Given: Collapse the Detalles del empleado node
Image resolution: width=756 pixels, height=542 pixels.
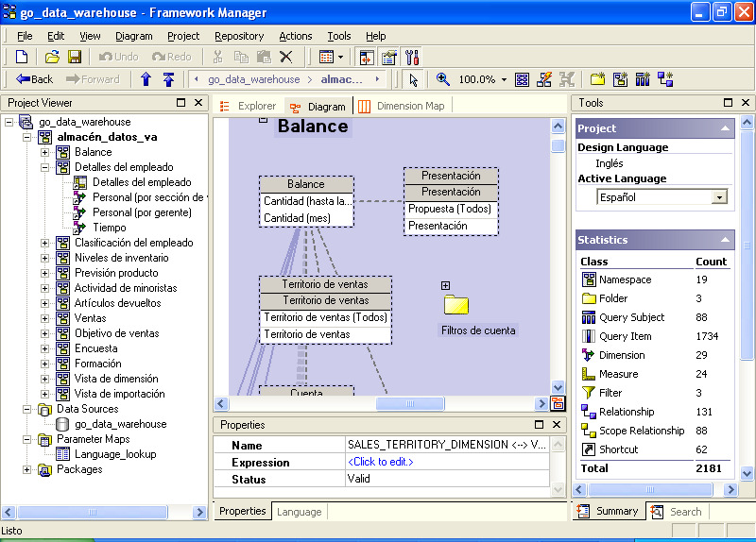Looking at the screenshot, I should pos(44,167).
